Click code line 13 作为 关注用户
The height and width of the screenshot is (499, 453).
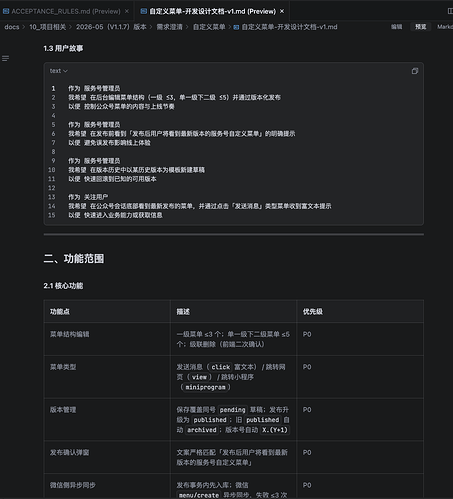[88, 197]
